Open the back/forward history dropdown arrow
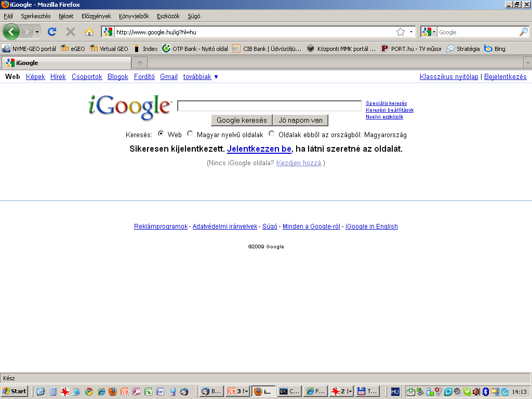This screenshot has height=399, width=532. [37, 32]
